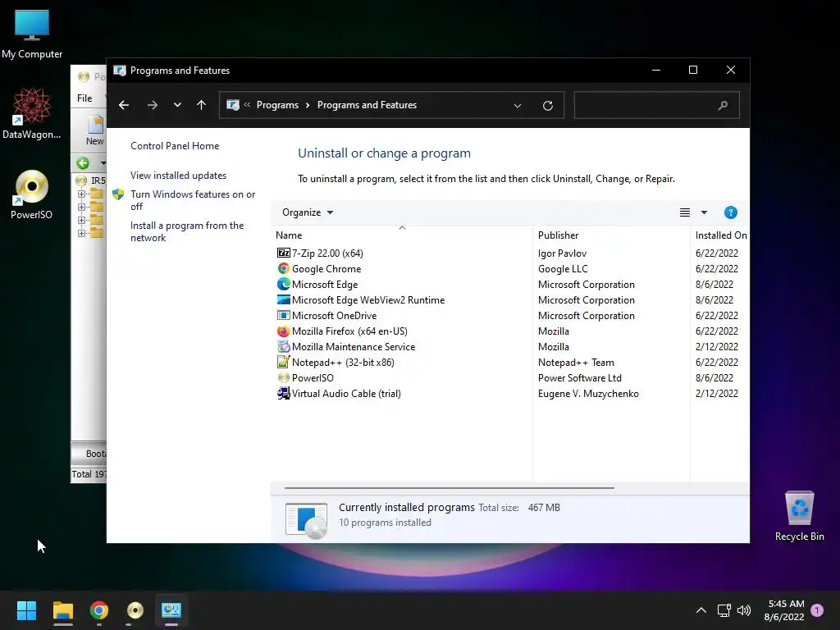Open Control Panel Home link
Screen dimensions: 840x630
click(x=175, y=146)
